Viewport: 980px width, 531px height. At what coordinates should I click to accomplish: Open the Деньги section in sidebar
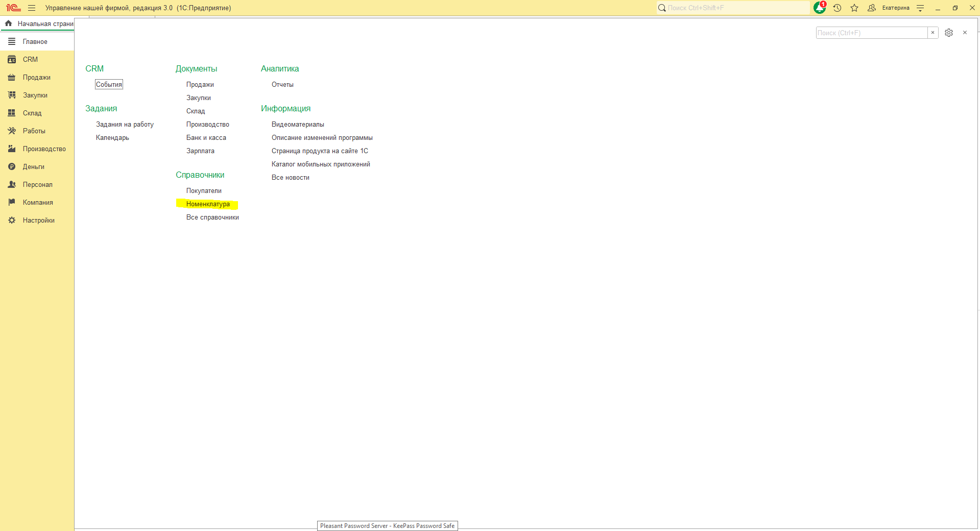[x=33, y=167]
